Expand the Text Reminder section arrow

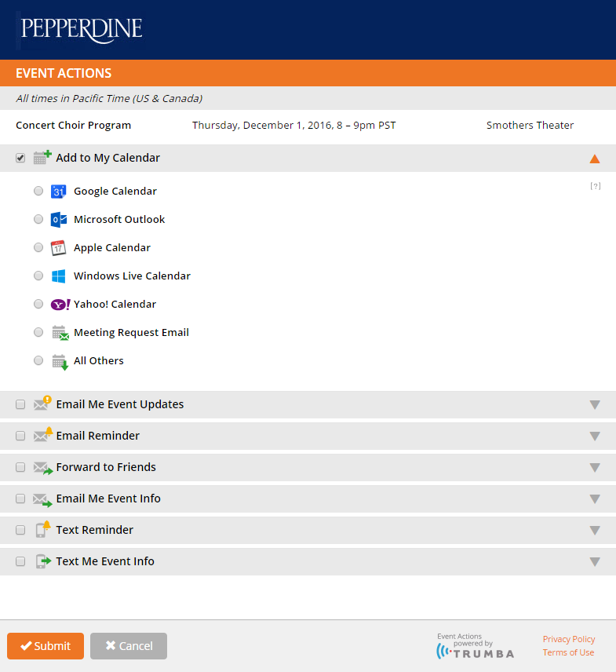[x=595, y=531]
